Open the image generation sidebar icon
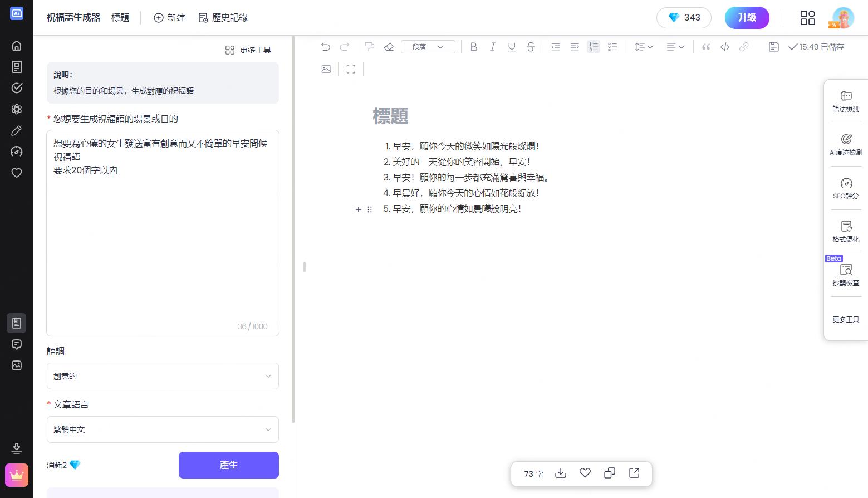The image size is (868, 498). point(17,365)
